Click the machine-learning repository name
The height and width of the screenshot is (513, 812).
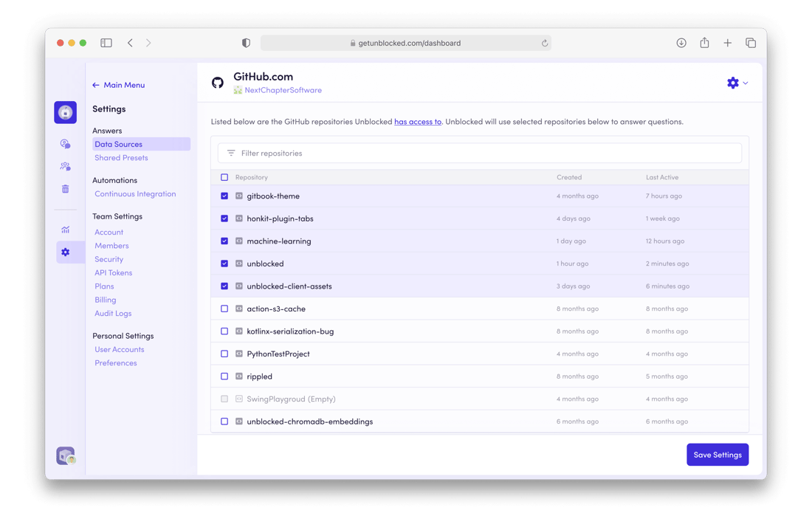coord(278,241)
